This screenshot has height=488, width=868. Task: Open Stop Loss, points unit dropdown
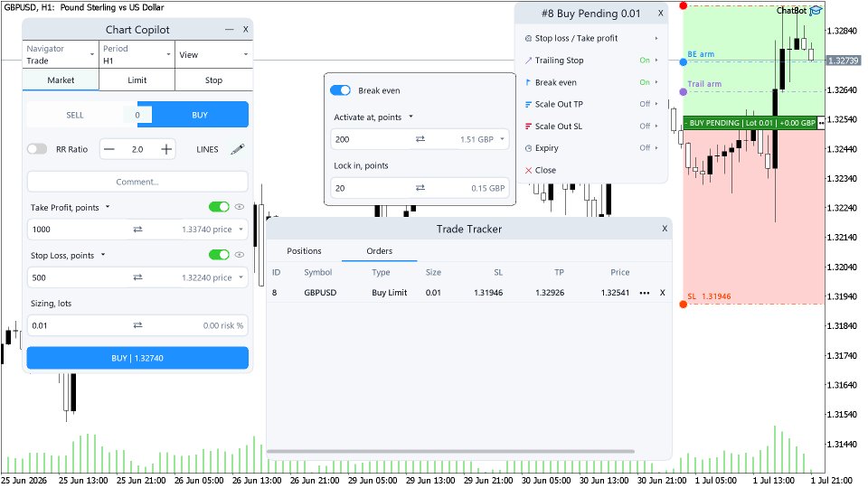click(x=103, y=255)
